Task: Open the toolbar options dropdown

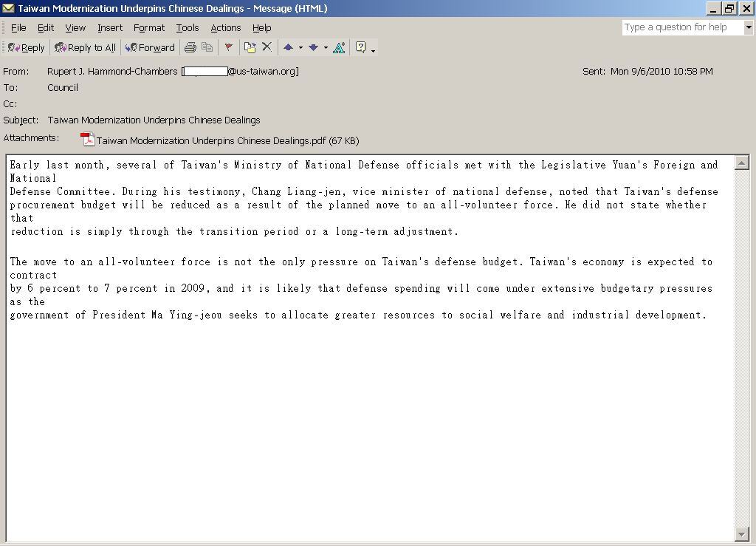Action: tap(373, 50)
